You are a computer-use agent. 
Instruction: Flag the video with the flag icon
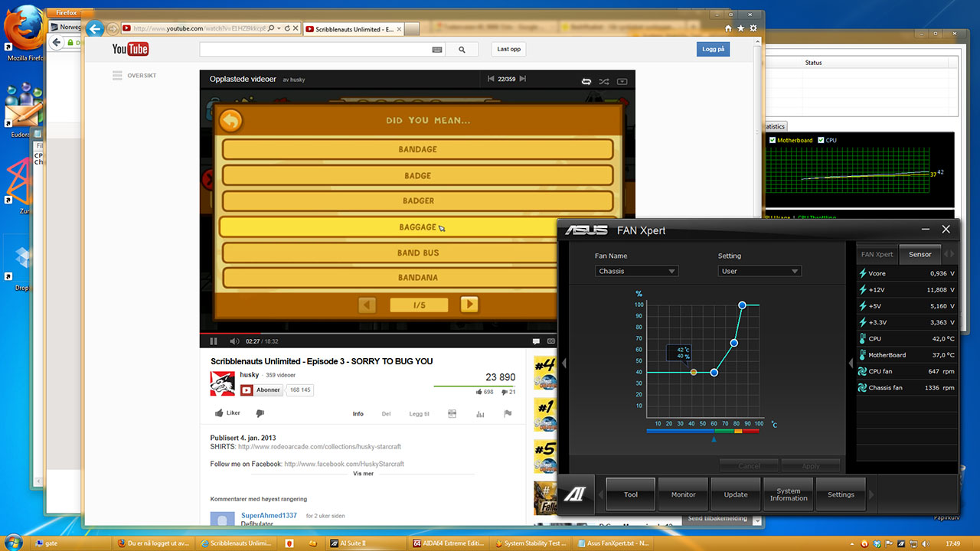coord(507,414)
